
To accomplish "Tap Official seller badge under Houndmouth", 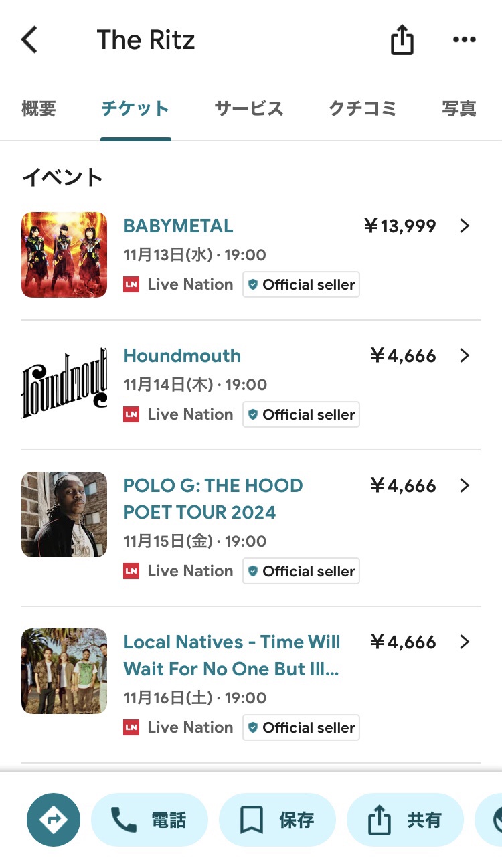I will [x=301, y=415].
